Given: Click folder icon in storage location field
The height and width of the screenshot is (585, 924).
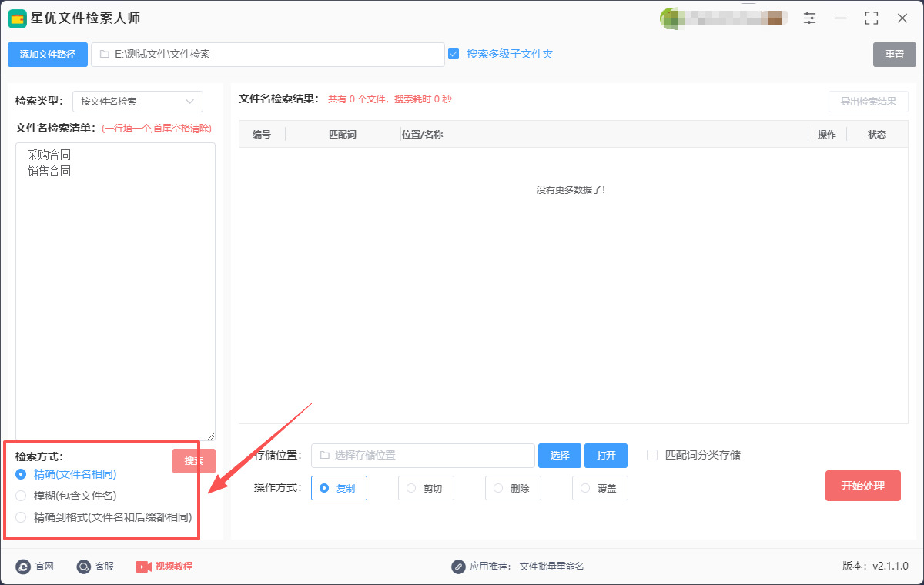Looking at the screenshot, I should 324,455.
